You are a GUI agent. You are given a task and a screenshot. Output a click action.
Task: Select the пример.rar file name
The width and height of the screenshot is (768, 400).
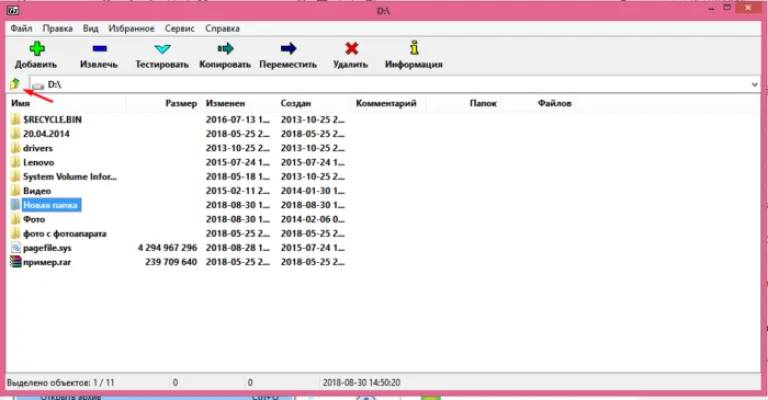(47, 262)
